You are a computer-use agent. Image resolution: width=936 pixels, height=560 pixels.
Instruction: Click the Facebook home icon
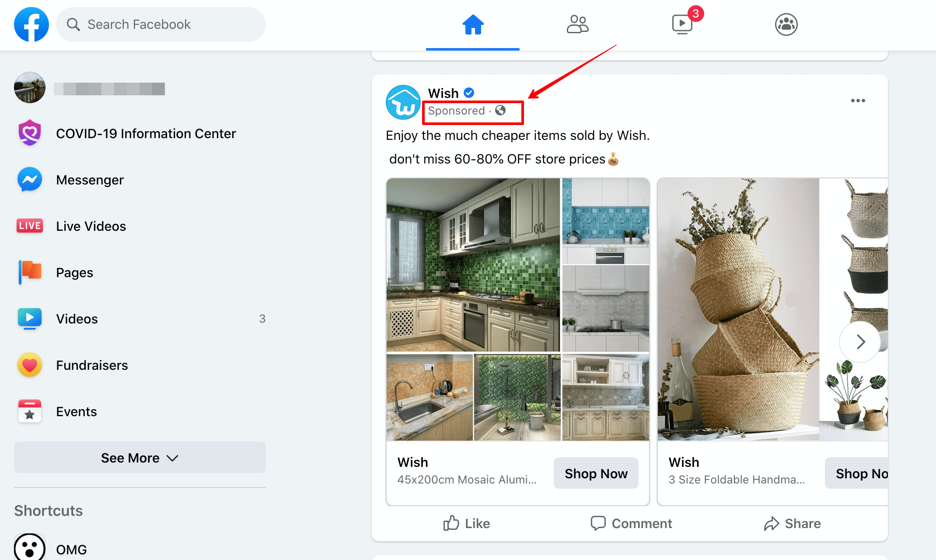pyautogui.click(x=473, y=24)
